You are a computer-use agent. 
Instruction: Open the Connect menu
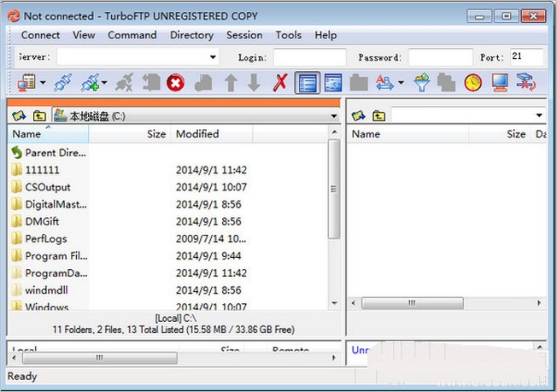click(40, 35)
